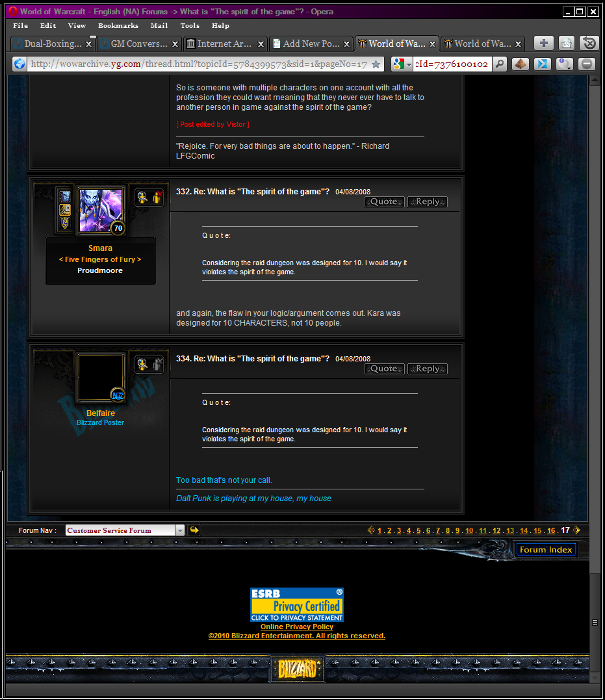
Task: Go to previous page using left arrow
Action: point(370,530)
